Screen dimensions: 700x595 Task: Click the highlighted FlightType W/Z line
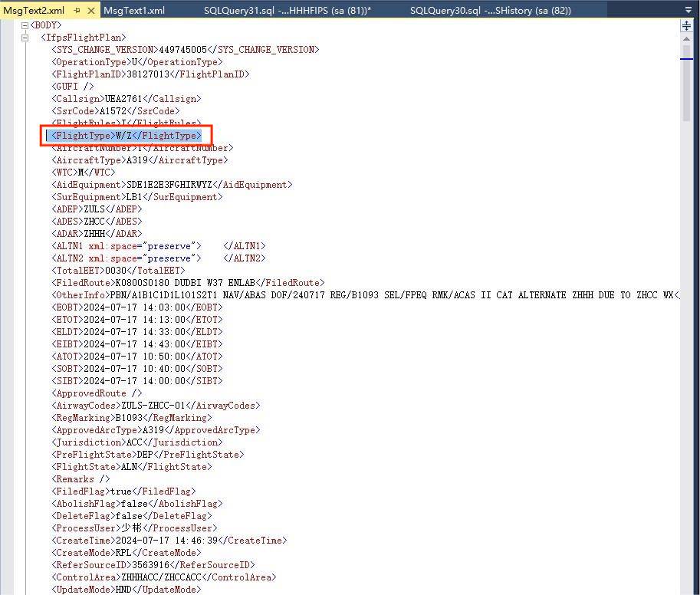click(126, 136)
